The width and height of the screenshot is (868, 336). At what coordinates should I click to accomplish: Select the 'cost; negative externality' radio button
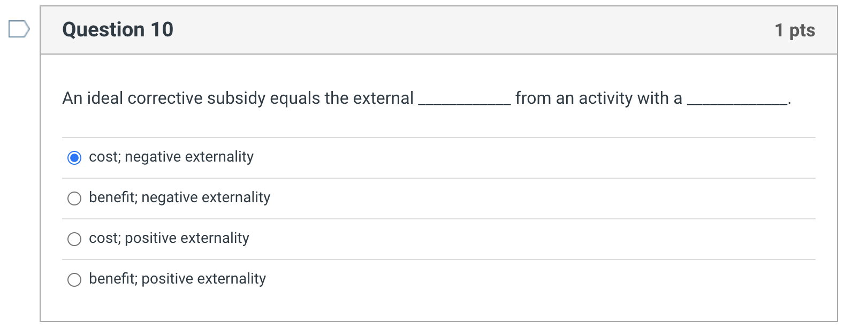[75, 157]
